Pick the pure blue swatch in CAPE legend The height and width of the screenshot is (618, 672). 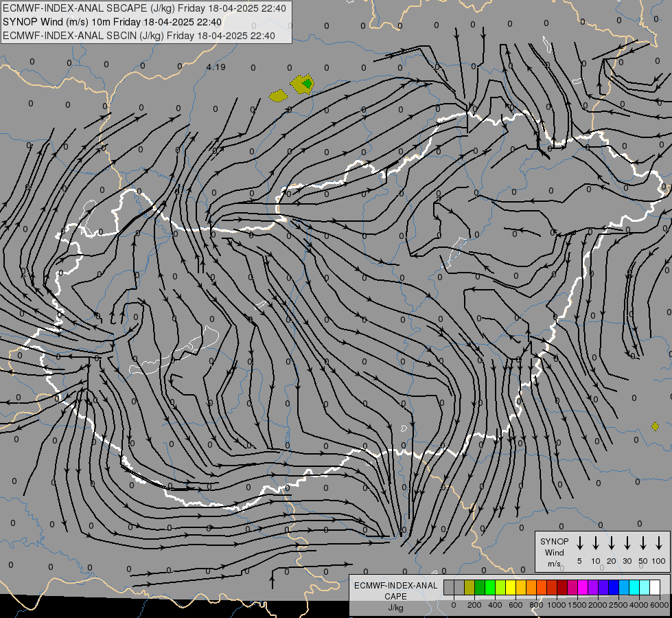[x=614, y=588]
